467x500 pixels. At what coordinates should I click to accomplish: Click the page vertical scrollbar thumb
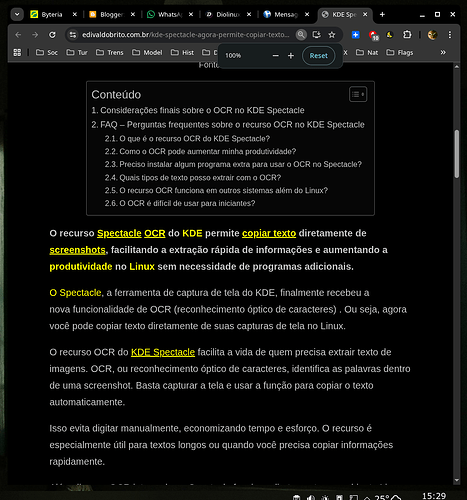457,154
